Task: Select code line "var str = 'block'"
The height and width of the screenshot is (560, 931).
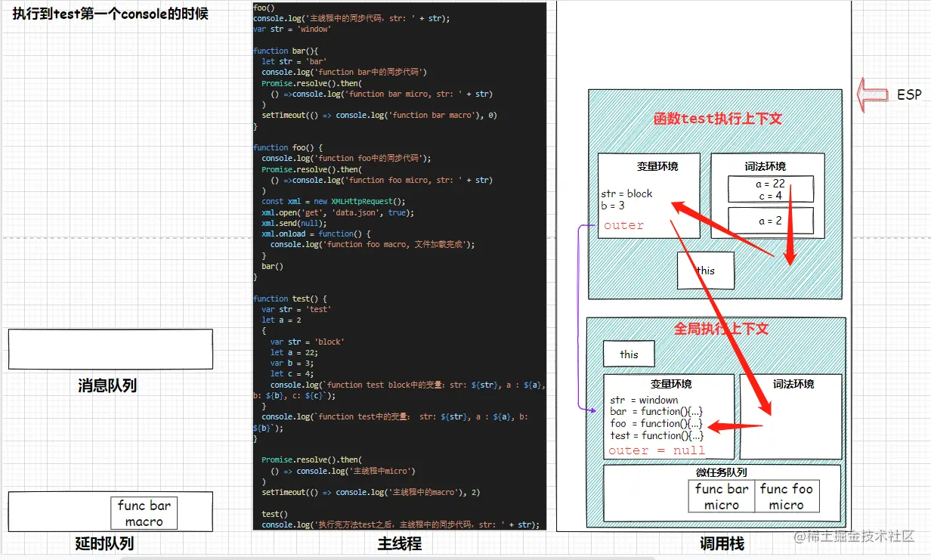Action: (x=307, y=342)
